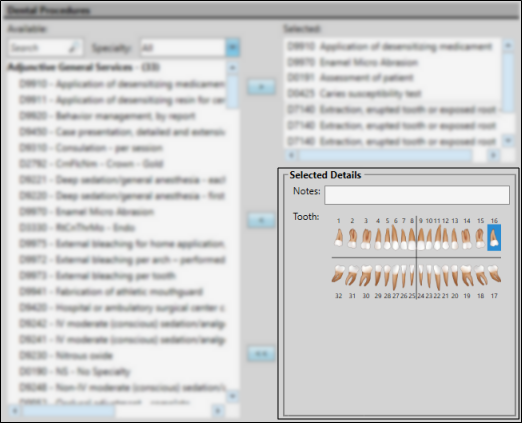Click the Selected list vertical scrollbar down arrow
Screen dimensions: 522x423
(508, 140)
